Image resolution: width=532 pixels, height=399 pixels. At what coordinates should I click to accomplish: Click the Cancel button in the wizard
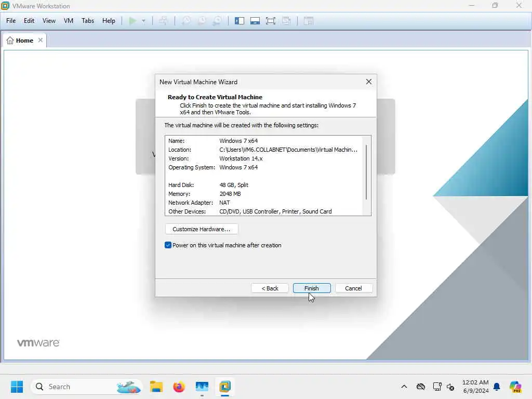pos(353,288)
